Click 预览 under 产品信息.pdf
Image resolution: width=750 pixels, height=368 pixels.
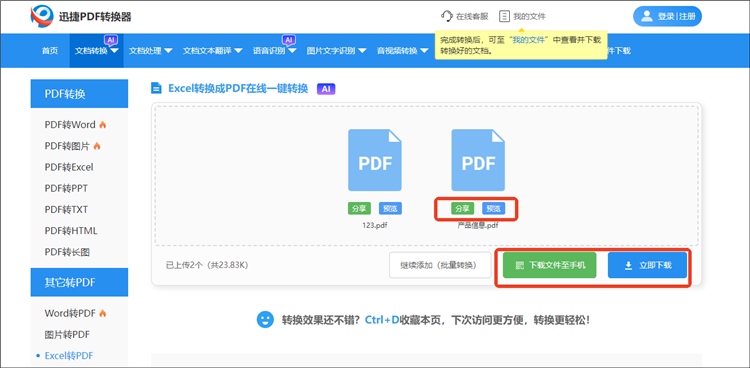tap(494, 209)
